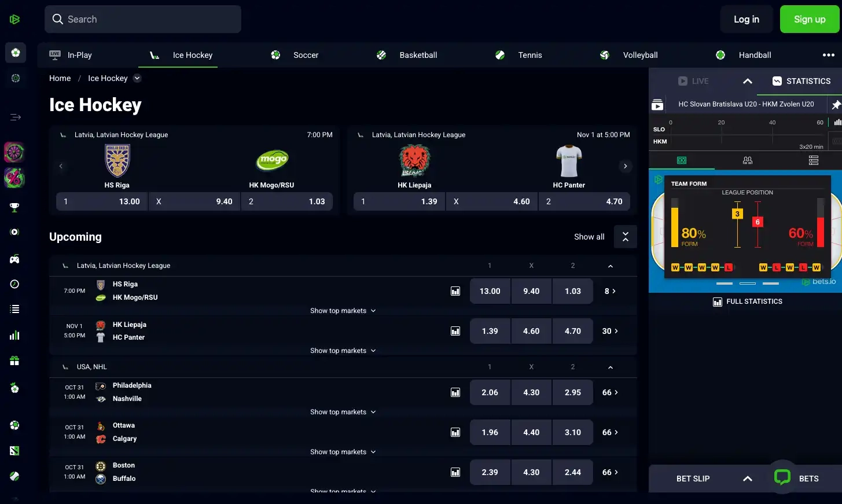Click the game controller sidebar icon
The width and height of the screenshot is (842, 504).
coord(15,259)
